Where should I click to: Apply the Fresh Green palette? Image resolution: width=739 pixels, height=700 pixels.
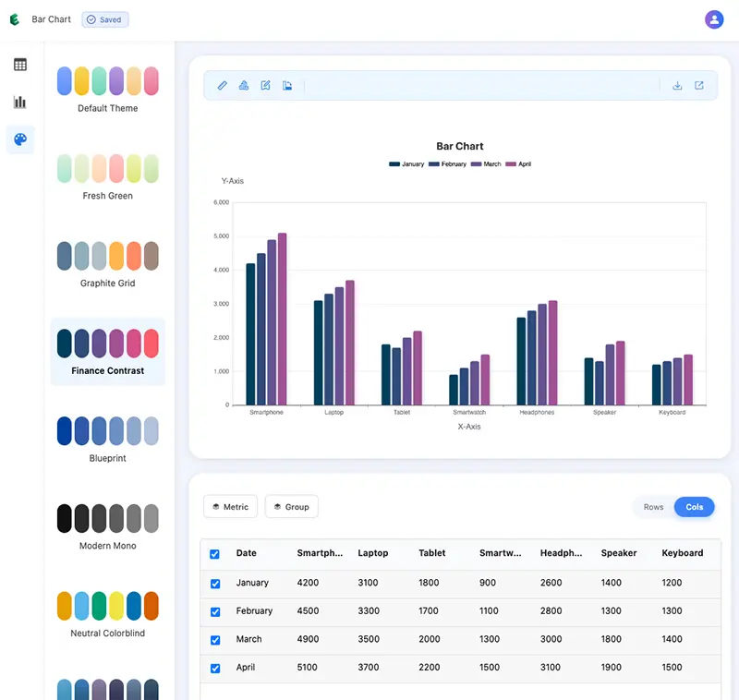point(108,177)
